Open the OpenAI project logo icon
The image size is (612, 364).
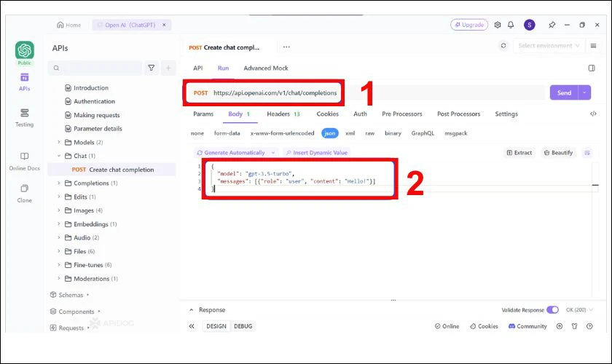pyautogui.click(x=25, y=50)
